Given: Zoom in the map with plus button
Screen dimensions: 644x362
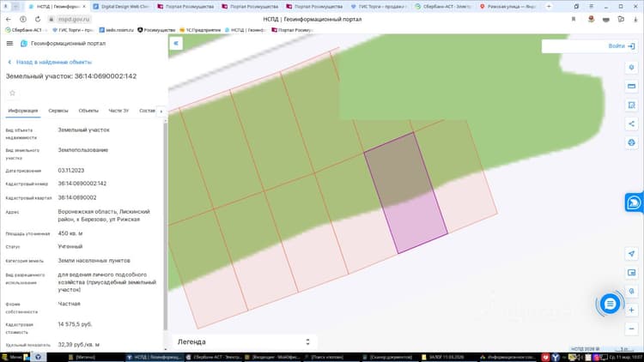Looking at the screenshot, I should coord(631,310).
